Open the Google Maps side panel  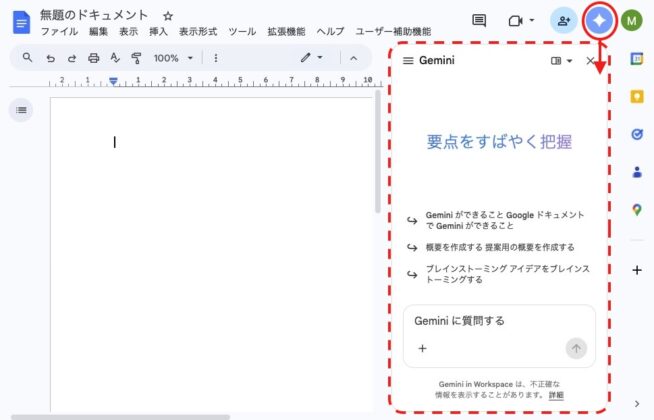coord(636,209)
